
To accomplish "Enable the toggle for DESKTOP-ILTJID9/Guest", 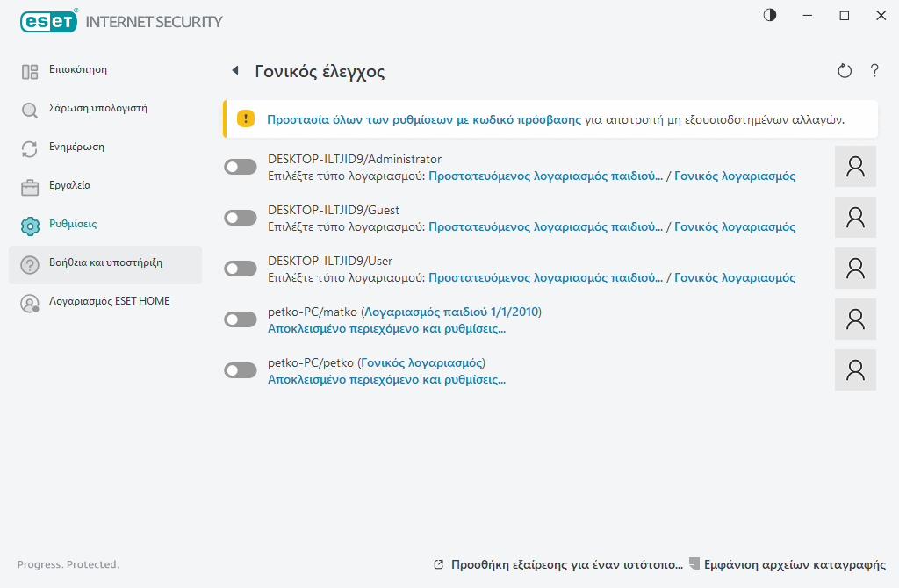I will (241, 218).
